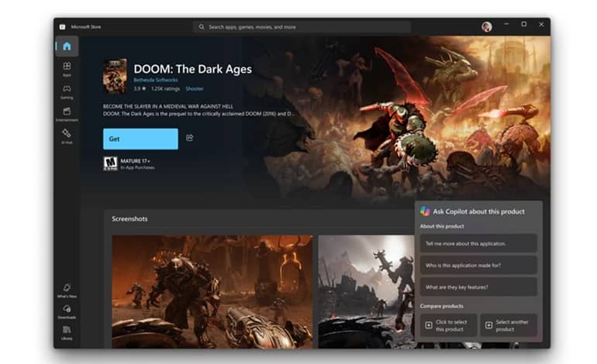This screenshot has width=597, height=364.
Task: Open the Shooter category link
Action: tap(195, 88)
